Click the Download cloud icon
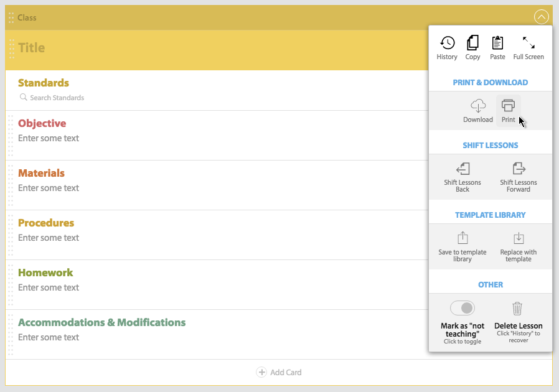The image size is (559, 392). point(478,106)
